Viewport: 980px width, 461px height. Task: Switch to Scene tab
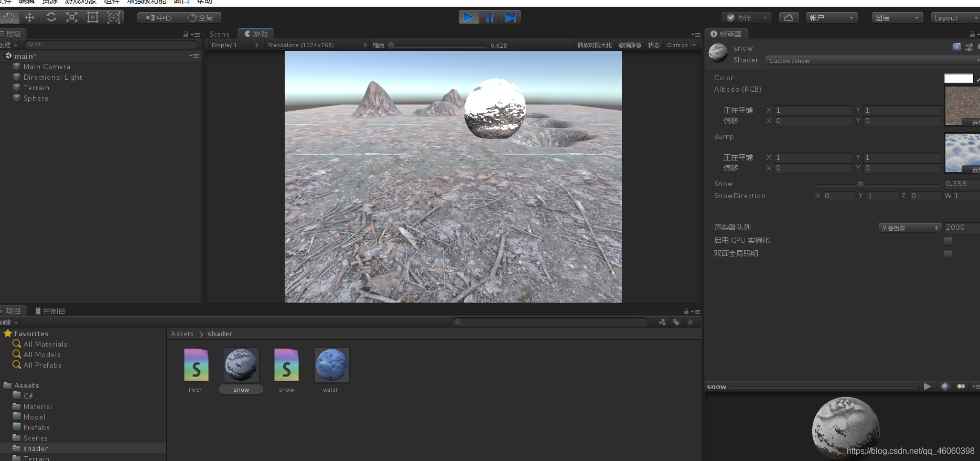click(x=219, y=34)
